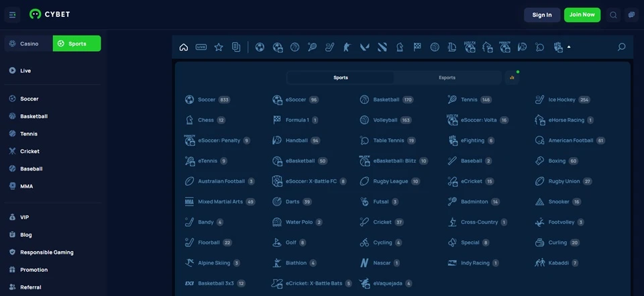The image size is (644, 296).
Task: Click the Sign In button
Action: (x=542, y=15)
